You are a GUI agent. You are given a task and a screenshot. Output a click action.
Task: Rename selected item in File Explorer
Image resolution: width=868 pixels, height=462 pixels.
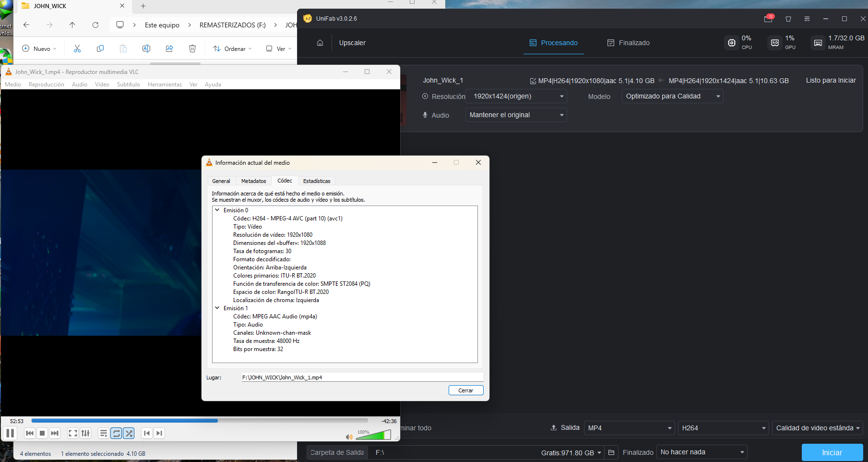coord(146,49)
